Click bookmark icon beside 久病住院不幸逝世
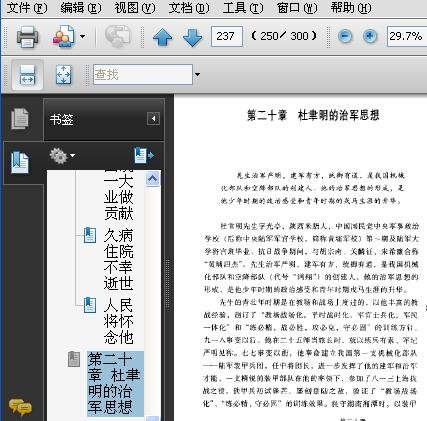The height and width of the screenshot is (421, 427). click(90, 235)
